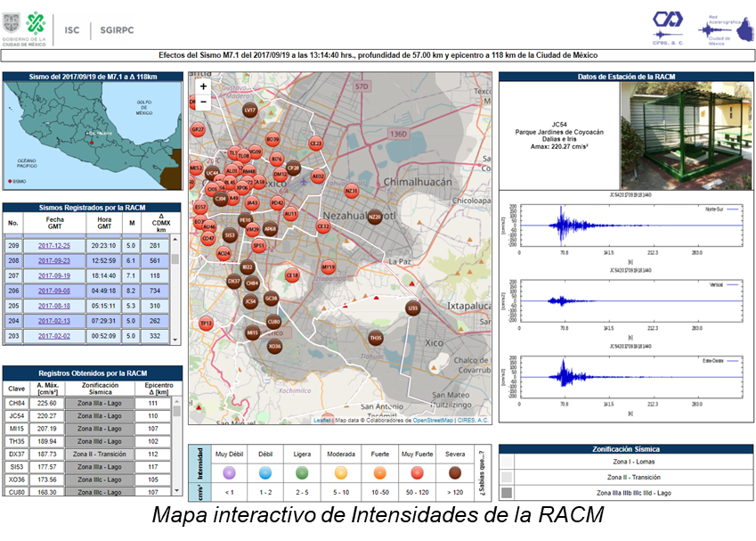Select the TH35 station marker
Screen dimensions: 756x541
pyautogui.click(x=376, y=338)
